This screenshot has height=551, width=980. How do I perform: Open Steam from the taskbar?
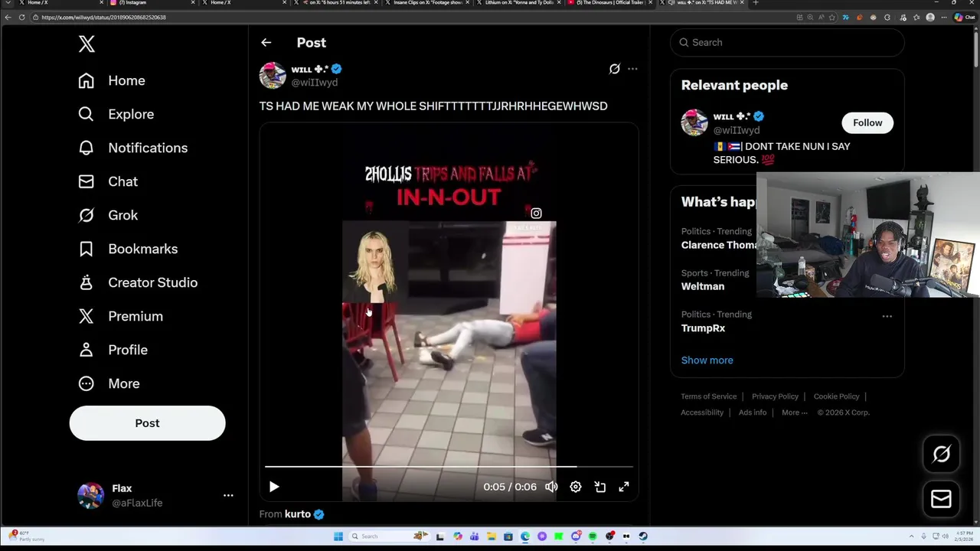(x=643, y=536)
